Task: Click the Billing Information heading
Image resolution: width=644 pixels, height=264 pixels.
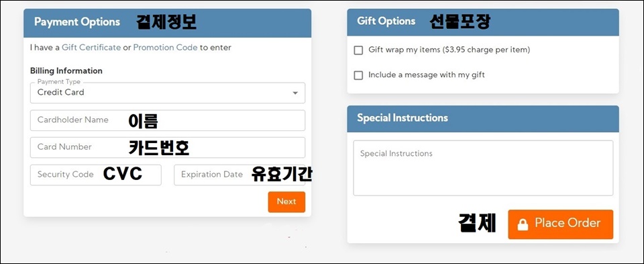Action: point(66,71)
